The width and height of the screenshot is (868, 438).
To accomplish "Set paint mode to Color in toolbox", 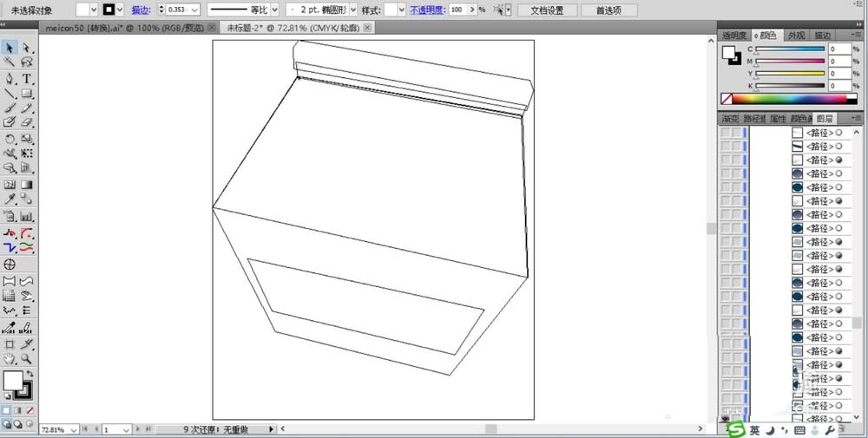I will tap(6, 411).
